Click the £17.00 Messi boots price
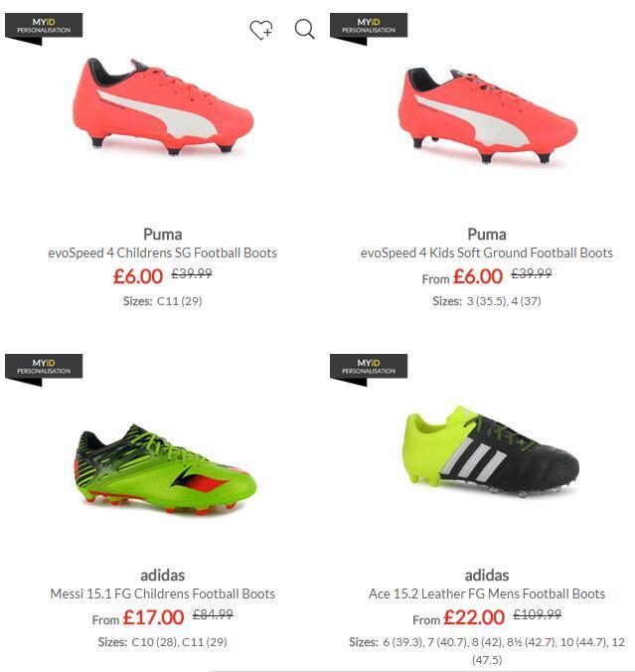 point(153,617)
